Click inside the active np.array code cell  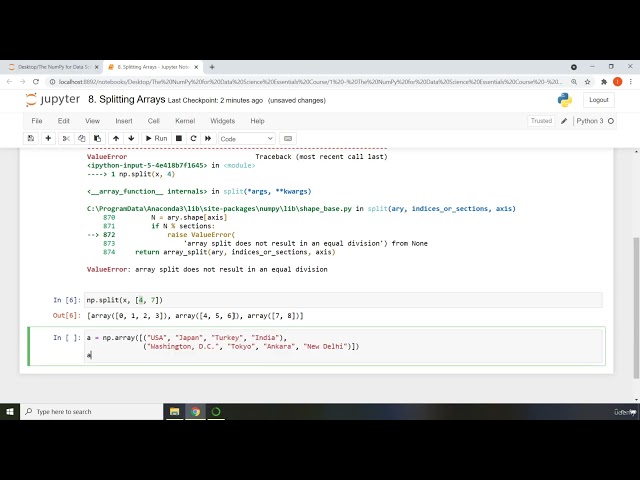coord(343,346)
